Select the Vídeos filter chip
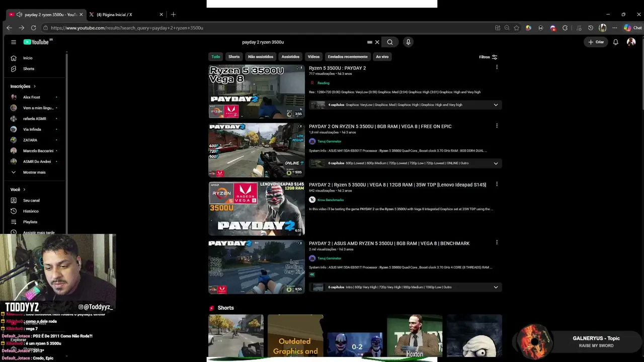Screen dimensions: 644x362 [x=314, y=57]
